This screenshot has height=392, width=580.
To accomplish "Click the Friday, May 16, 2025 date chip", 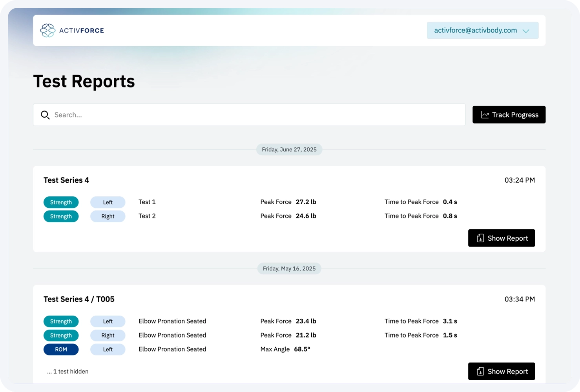I will tap(289, 269).
